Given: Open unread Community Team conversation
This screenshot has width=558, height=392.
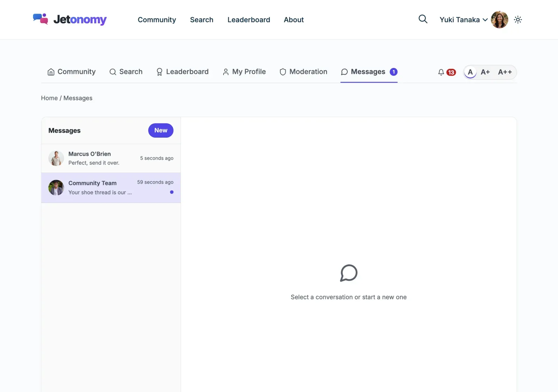Looking at the screenshot, I should (x=111, y=187).
